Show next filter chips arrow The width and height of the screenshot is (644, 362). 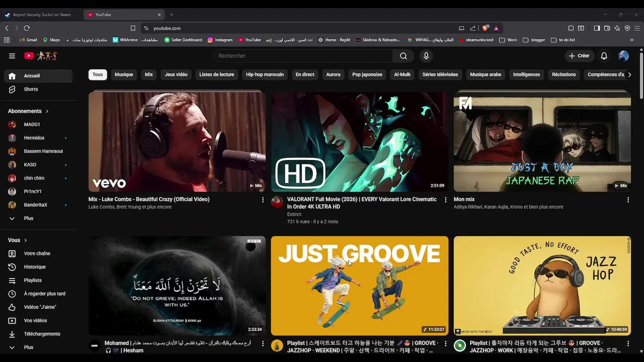click(629, 74)
